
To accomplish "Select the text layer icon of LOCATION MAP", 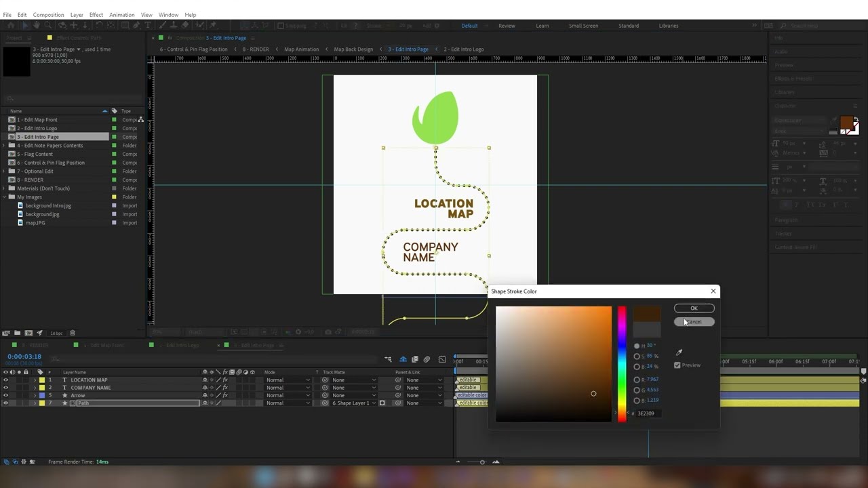I will point(64,380).
